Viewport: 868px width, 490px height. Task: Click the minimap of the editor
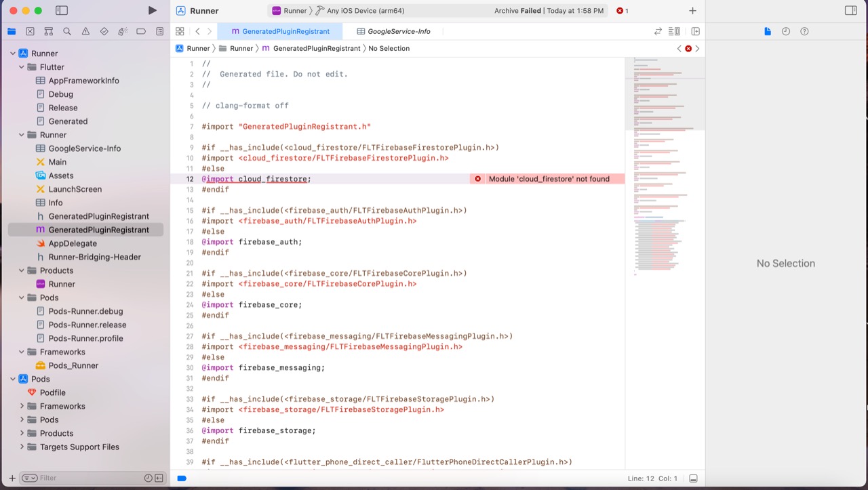[x=664, y=166]
